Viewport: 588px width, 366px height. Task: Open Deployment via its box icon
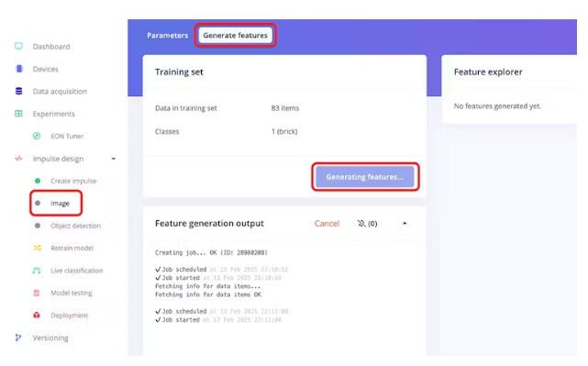pyautogui.click(x=37, y=315)
